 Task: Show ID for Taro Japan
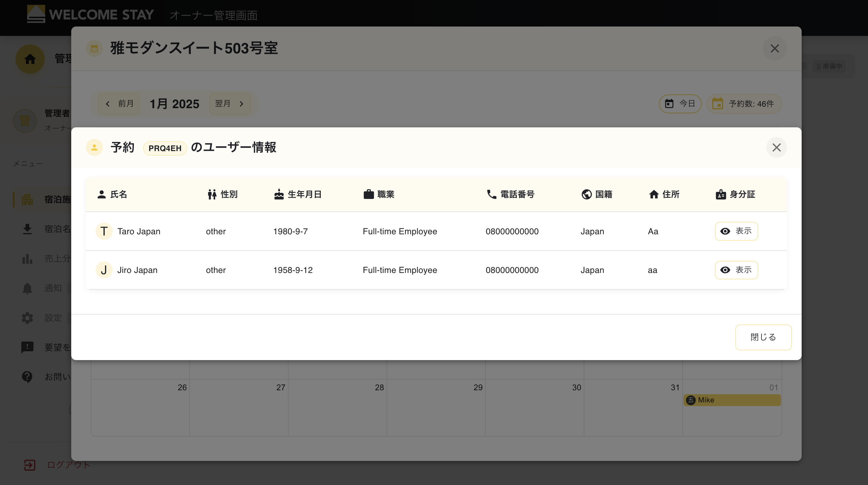(x=736, y=231)
